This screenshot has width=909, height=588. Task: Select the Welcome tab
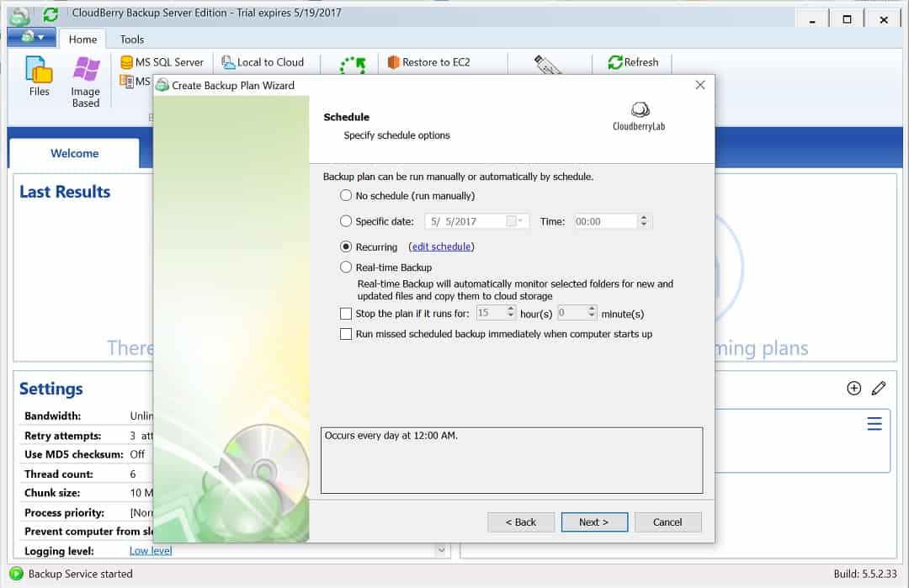click(74, 153)
